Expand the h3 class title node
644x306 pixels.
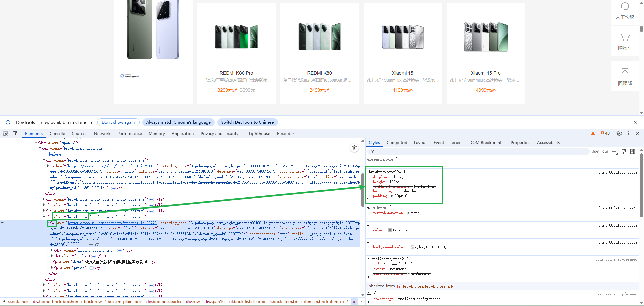click(x=52, y=256)
